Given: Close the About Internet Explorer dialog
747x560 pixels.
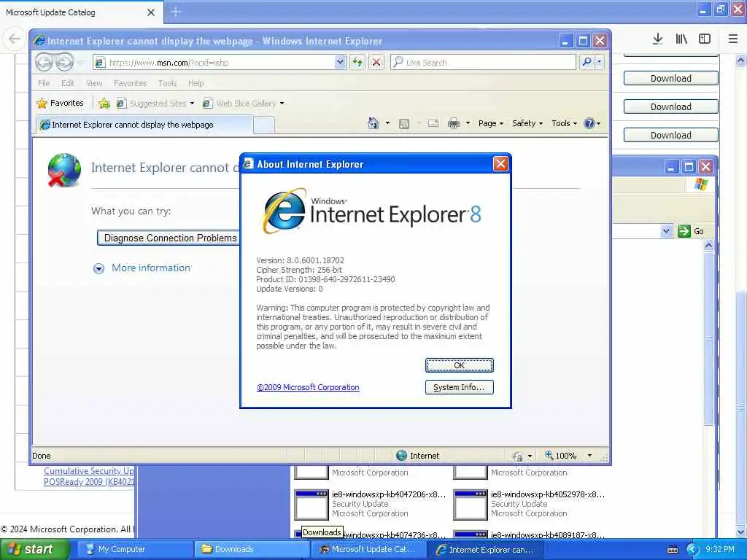Looking at the screenshot, I should tap(500, 164).
